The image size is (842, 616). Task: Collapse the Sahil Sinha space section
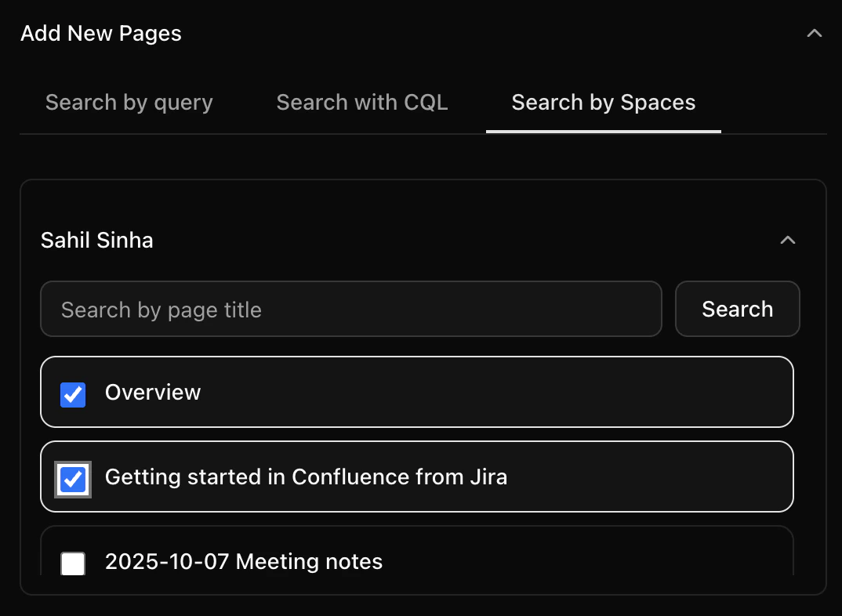(788, 240)
